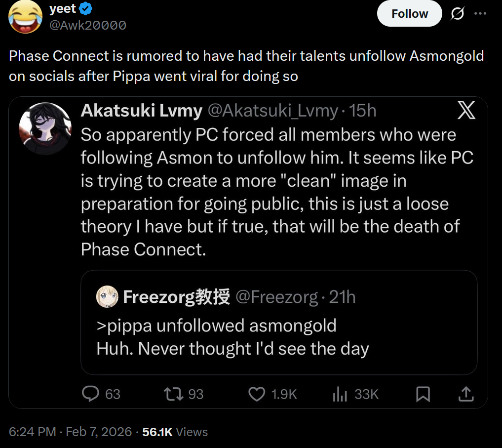
Task: View analytics icon showing 33K
Action: (340, 394)
